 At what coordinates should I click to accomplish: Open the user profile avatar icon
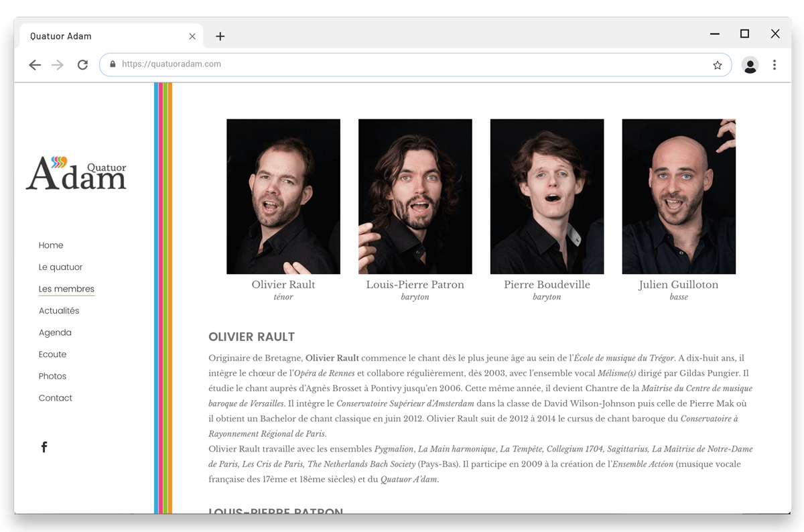[x=750, y=65]
